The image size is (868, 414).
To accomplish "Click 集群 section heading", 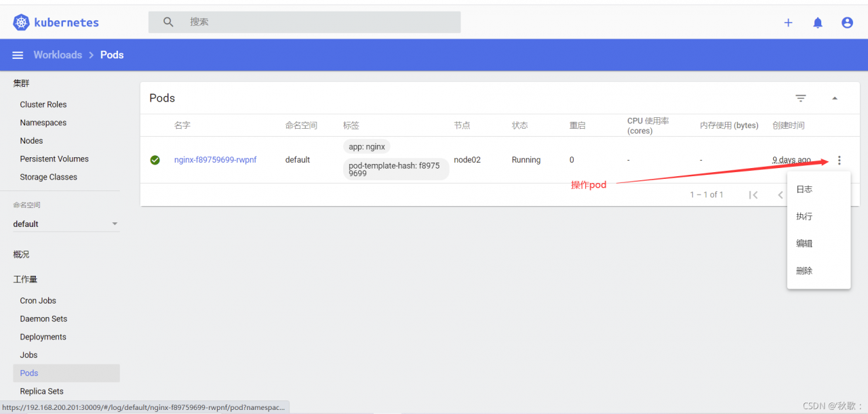I will pos(21,83).
